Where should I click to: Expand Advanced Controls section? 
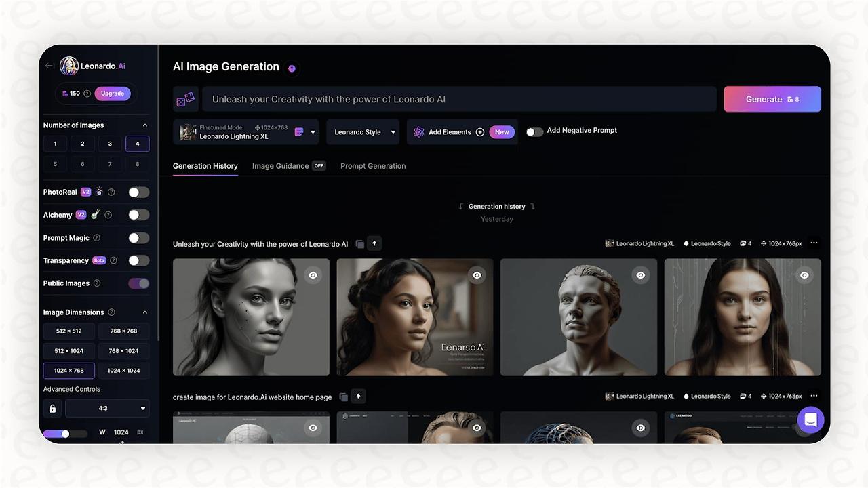72,389
